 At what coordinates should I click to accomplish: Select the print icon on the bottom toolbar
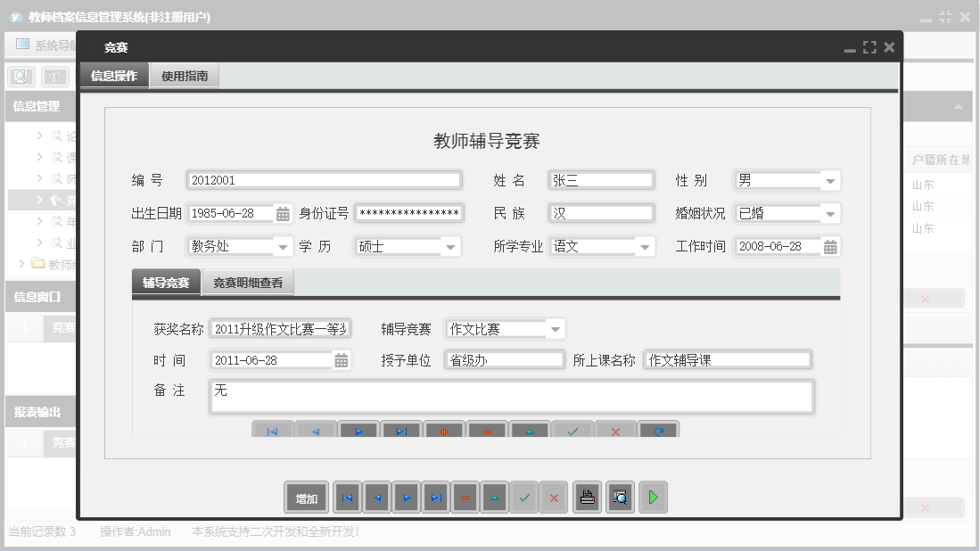click(587, 497)
